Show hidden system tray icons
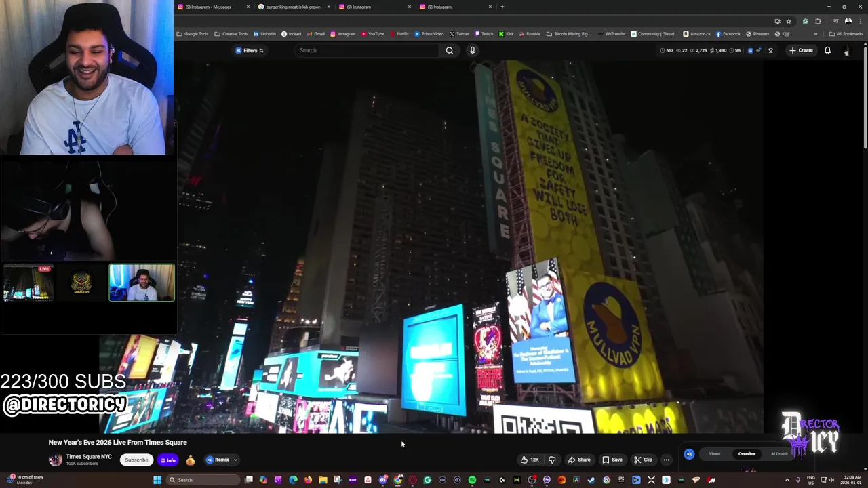The width and height of the screenshot is (868, 488). click(x=787, y=480)
